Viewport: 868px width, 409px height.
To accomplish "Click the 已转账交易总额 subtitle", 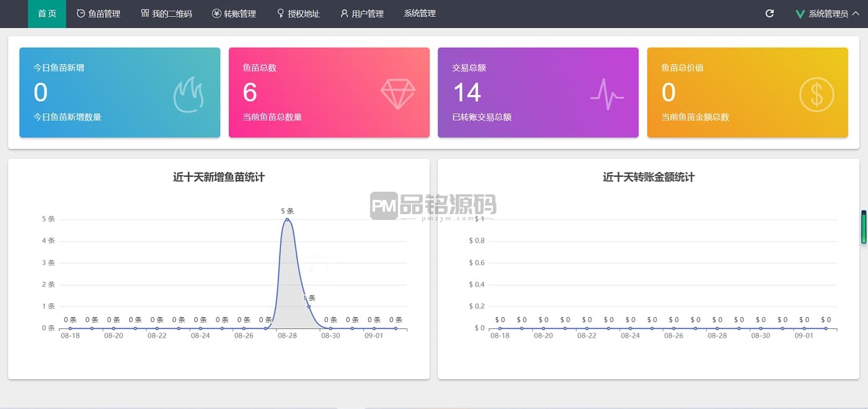I will [x=482, y=117].
